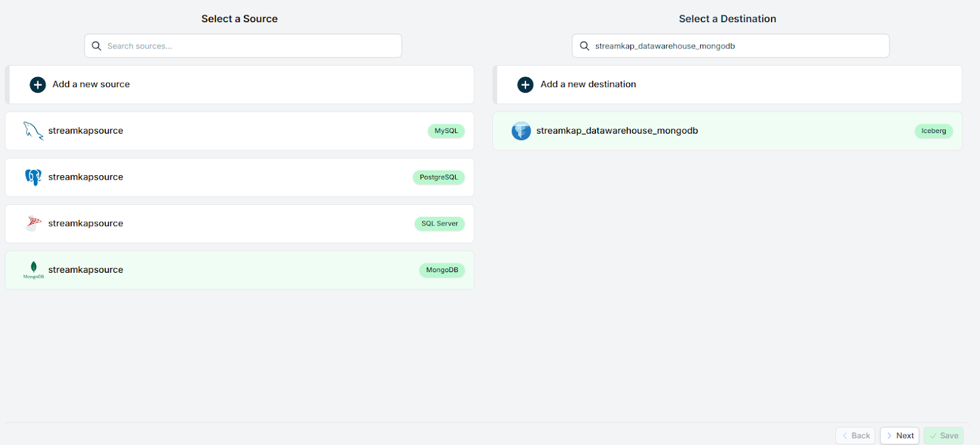The width and height of the screenshot is (980, 445).
Task: Click the streamkap_datawarehouse_mongodb destination name text
Action: (x=617, y=131)
